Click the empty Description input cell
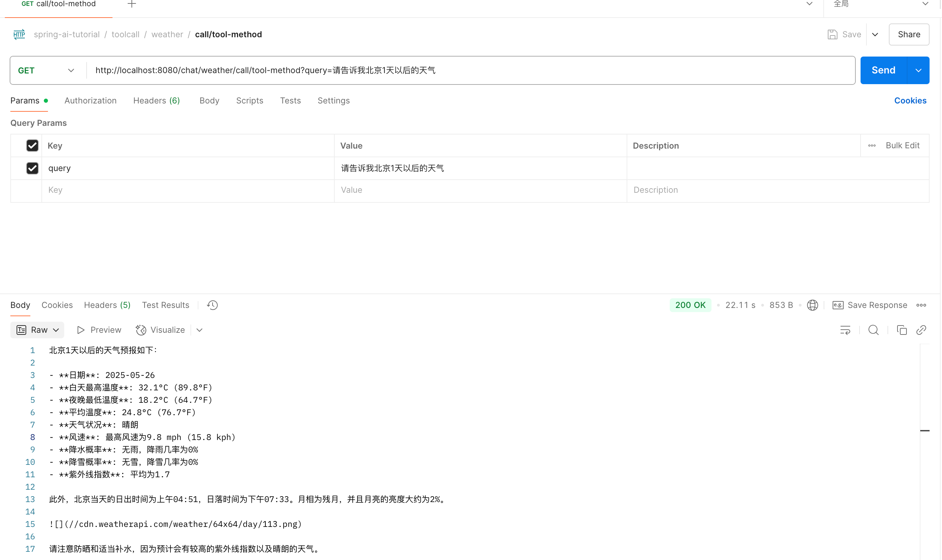942x560 pixels. click(778, 190)
